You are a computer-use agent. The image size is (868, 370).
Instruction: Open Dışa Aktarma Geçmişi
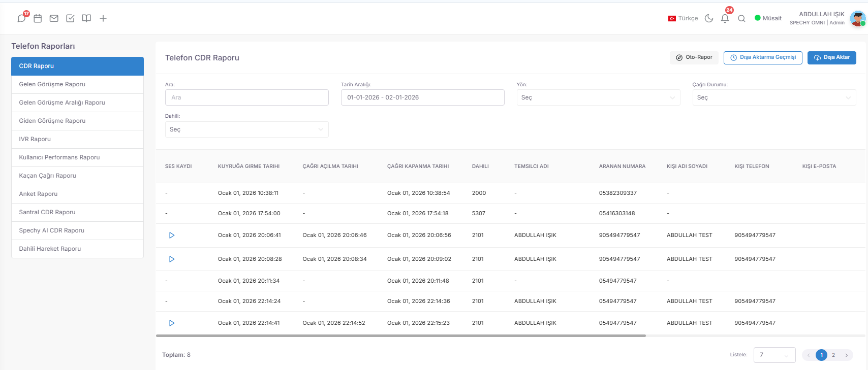(x=763, y=57)
